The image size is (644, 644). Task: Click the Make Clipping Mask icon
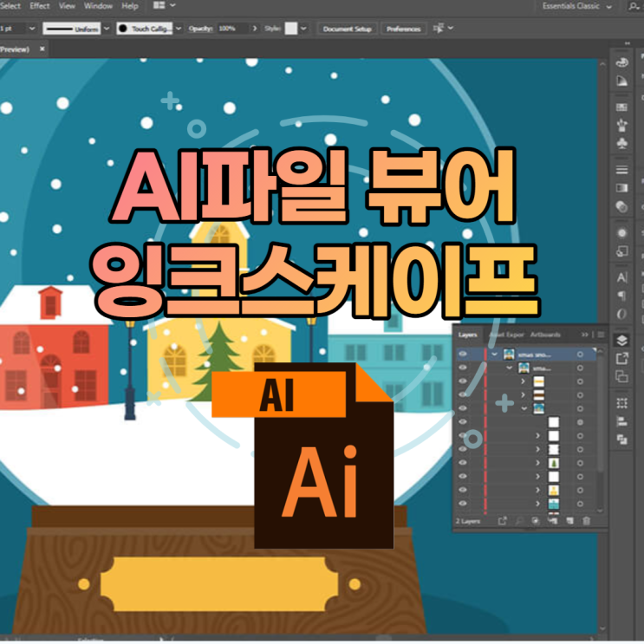click(536, 520)
